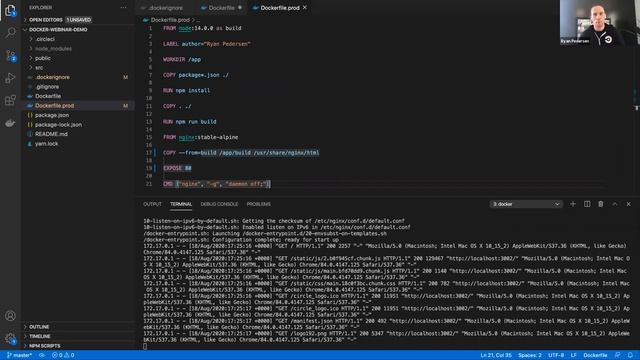Open yarn.lock in the file tree
The height and width of the screenshot is (360, 640).
coord(46,144)
